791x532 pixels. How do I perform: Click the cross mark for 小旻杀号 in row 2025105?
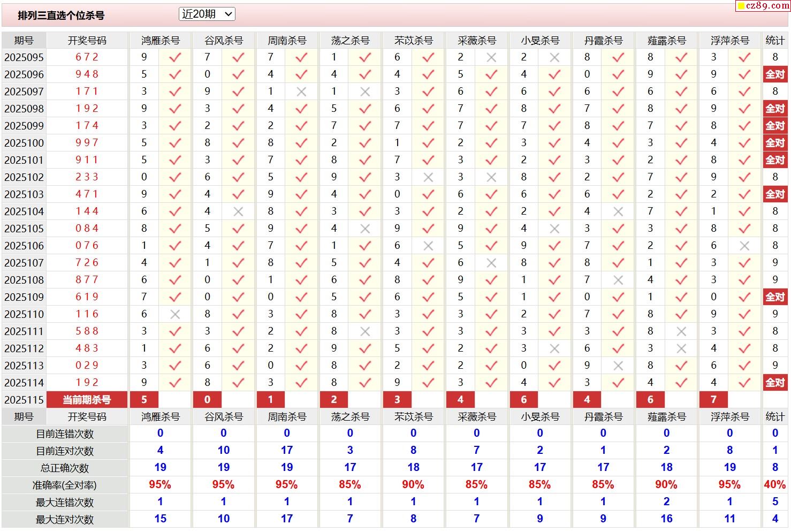click(554, 229)
